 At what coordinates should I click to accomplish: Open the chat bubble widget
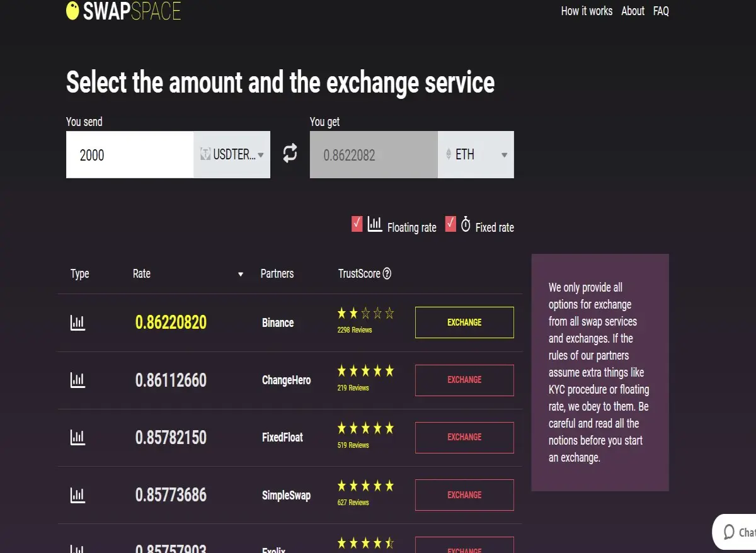click(735, 532)
